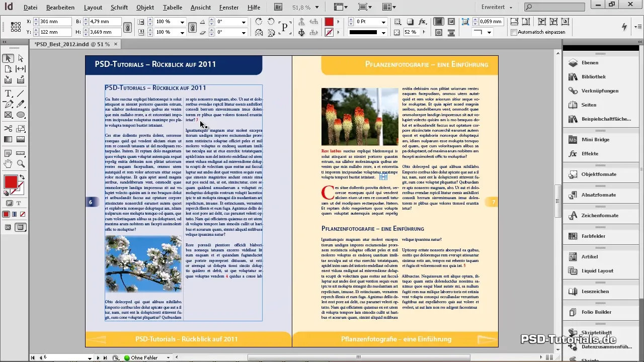The image size is (644, 362).
Task: Click the red fill swatch in control bar
Action: coord(329,22)
